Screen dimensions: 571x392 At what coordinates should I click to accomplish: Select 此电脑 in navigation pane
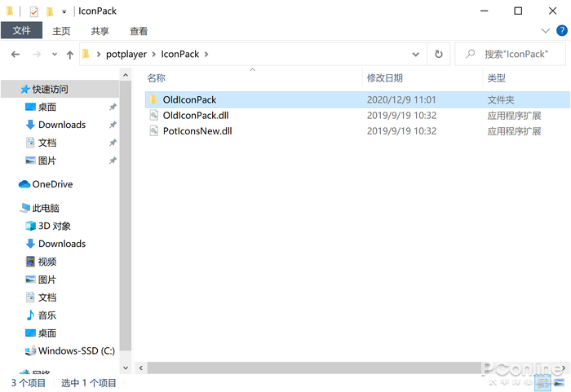point(46,208)
